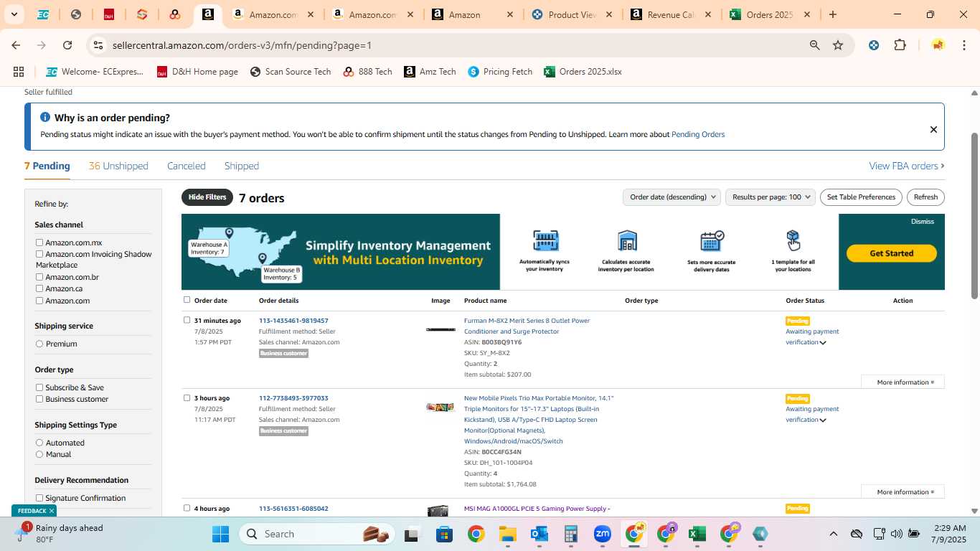Switch to the 36 Unshipped tab
The height and width of the screenshot is (551, 980).
[118, 166]
